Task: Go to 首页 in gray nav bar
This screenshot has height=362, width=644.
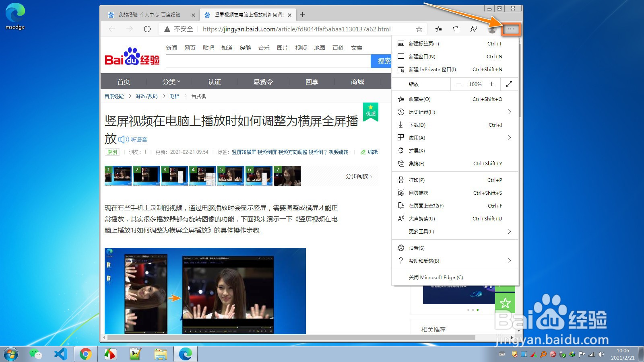Action: click(x=124, y=82)
